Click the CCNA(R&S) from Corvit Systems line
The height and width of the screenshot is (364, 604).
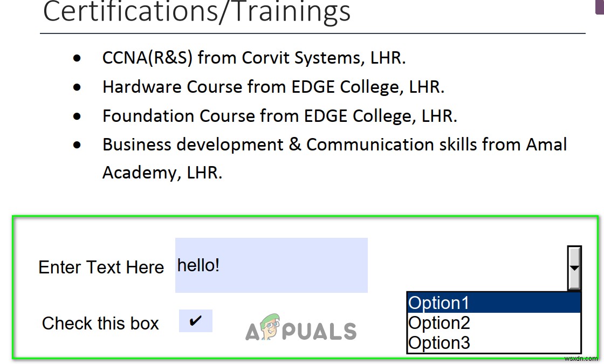click(x=254, y=58)
